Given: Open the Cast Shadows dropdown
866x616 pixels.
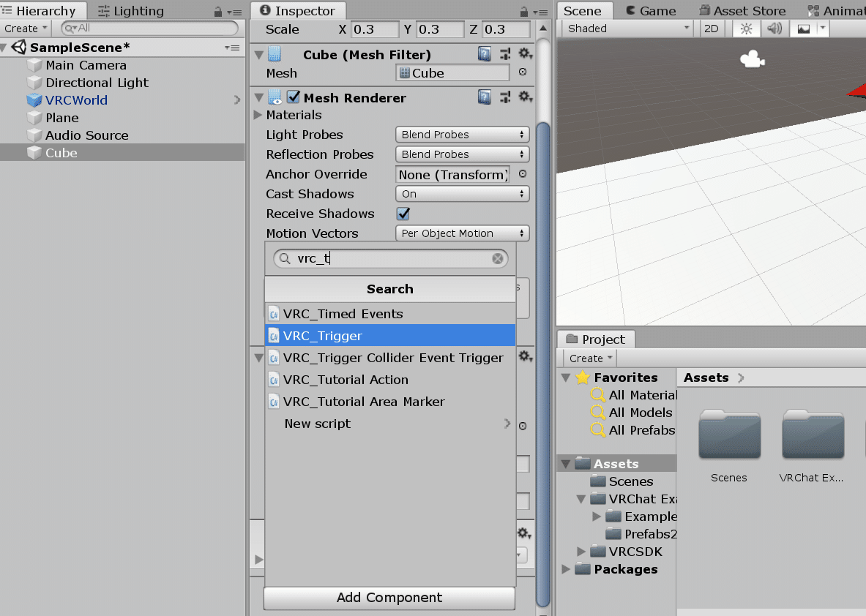Looking at the screenshot, I should click(x=462, y=194).
